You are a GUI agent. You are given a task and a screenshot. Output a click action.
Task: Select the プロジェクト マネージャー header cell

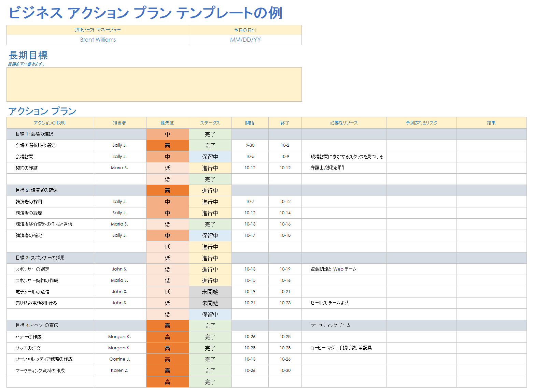tap(98, 30)
